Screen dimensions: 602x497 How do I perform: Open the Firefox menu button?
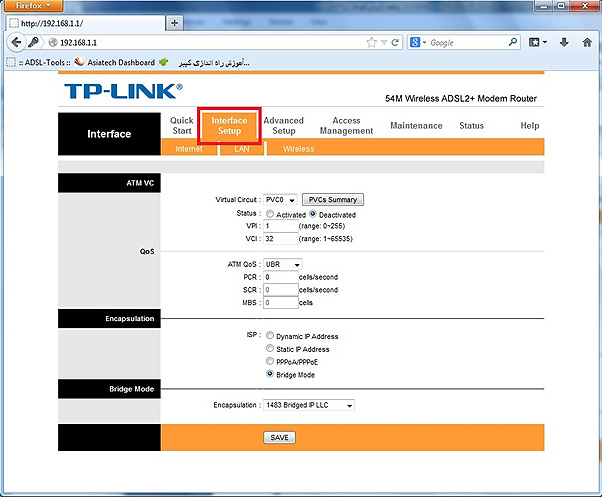tap(31, 6)
